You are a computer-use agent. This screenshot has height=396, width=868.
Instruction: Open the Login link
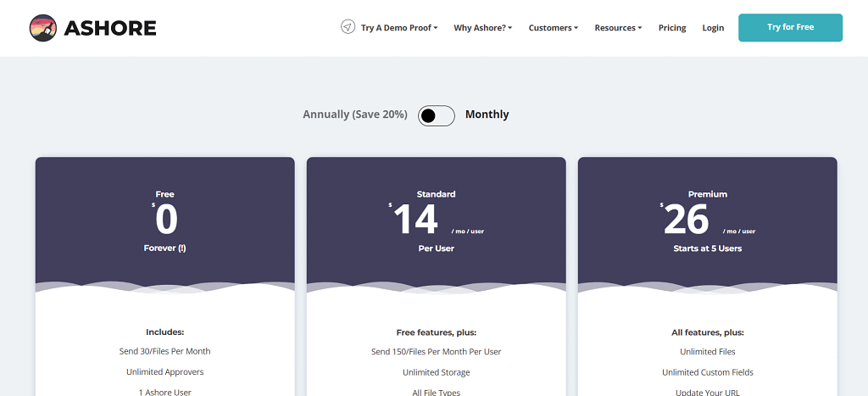[x=713, y=28]
